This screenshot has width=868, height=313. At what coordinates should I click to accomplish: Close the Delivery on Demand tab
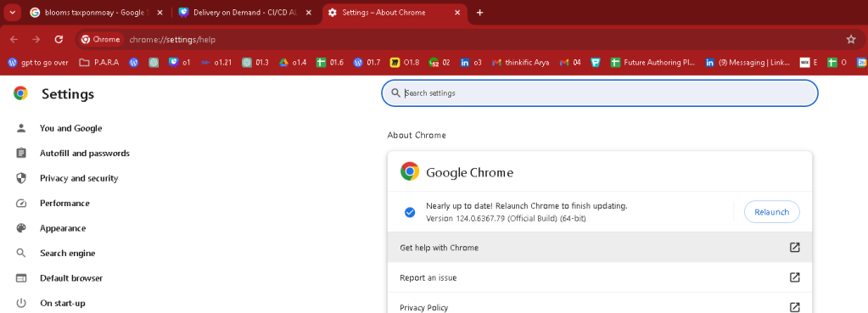pos(308,13)
